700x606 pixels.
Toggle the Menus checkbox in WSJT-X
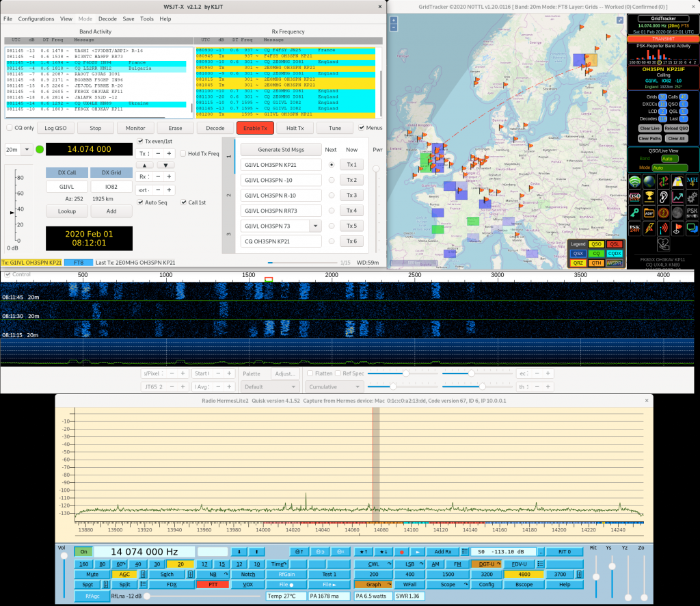tap(362, 128)
